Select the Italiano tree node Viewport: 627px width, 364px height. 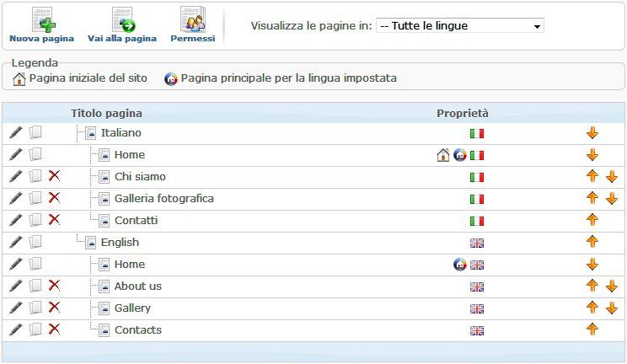coord(121,133)
